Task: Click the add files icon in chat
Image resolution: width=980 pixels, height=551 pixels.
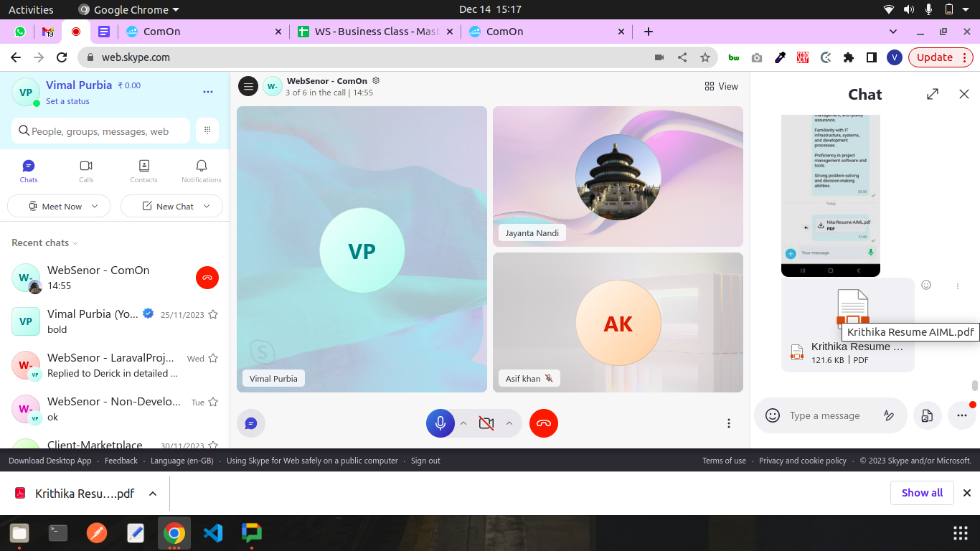Action: coord(927,415)
